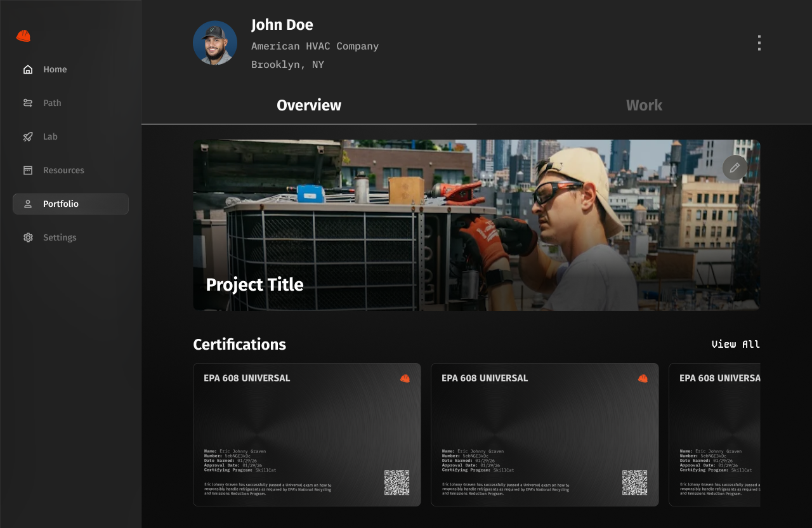Viewport: 812px width, 528px height.
Task: Click QR code on first certification card
Action: click(x=396, y=482)
